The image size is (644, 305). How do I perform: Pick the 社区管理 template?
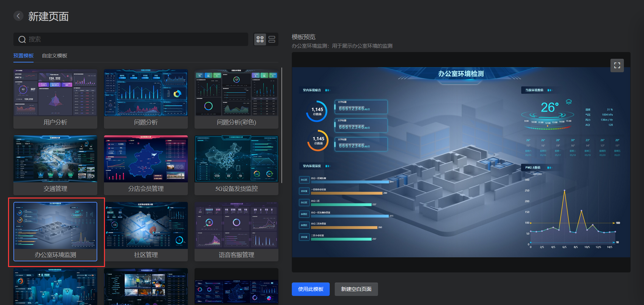pyautogui.click(x=146, y=231)
